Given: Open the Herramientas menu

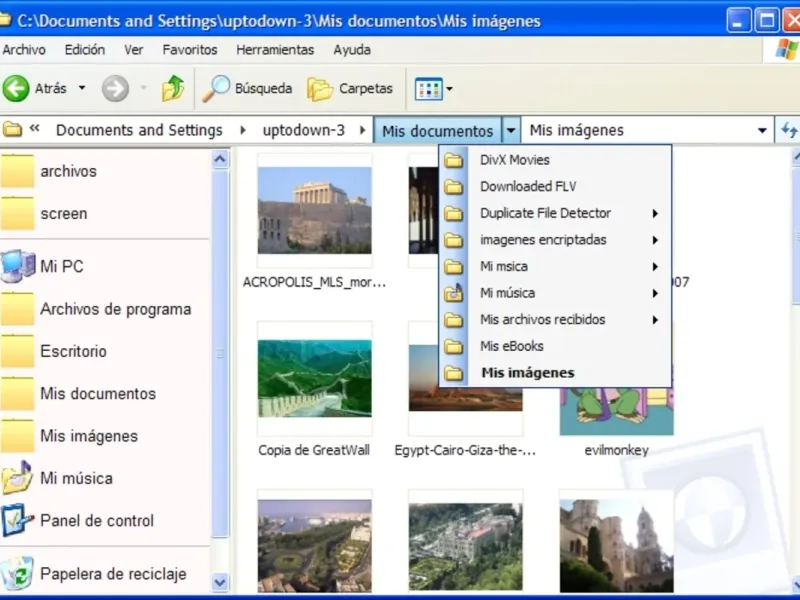Looking at the screenshot, I should click(275, 49).
